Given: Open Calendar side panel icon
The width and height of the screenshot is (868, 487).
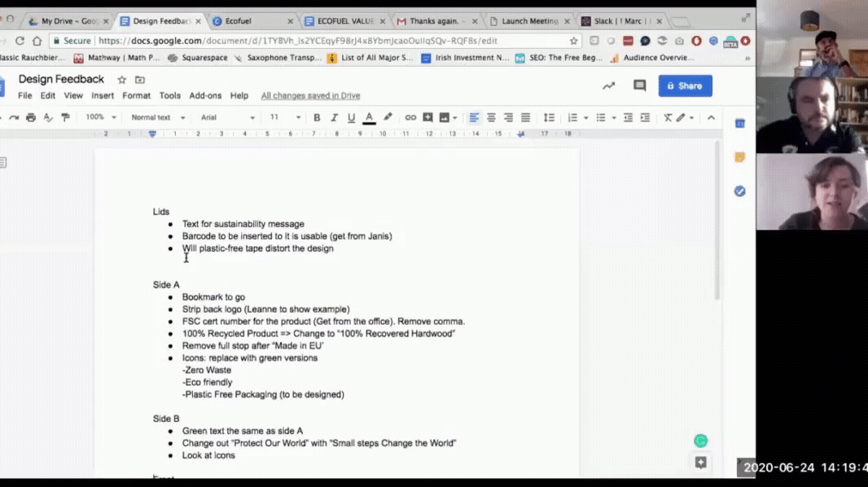Looking at the screenshot, I should point(739,124).
